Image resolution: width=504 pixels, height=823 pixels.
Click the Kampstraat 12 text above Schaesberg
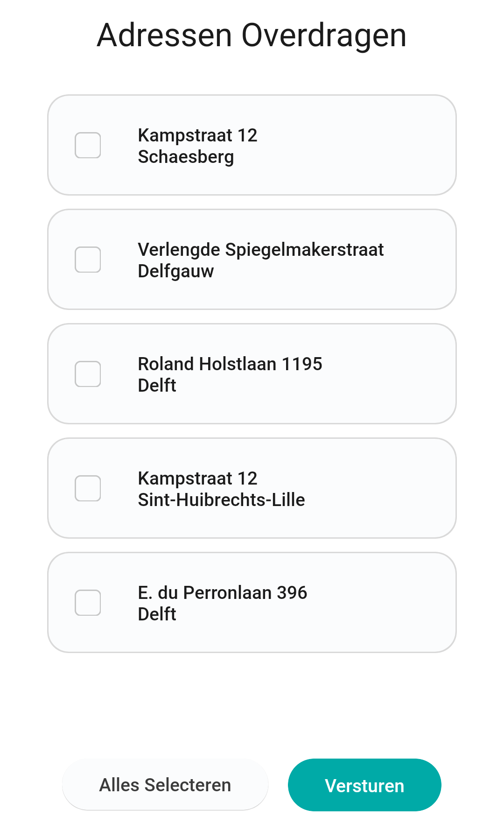click(x=197, y=135)
